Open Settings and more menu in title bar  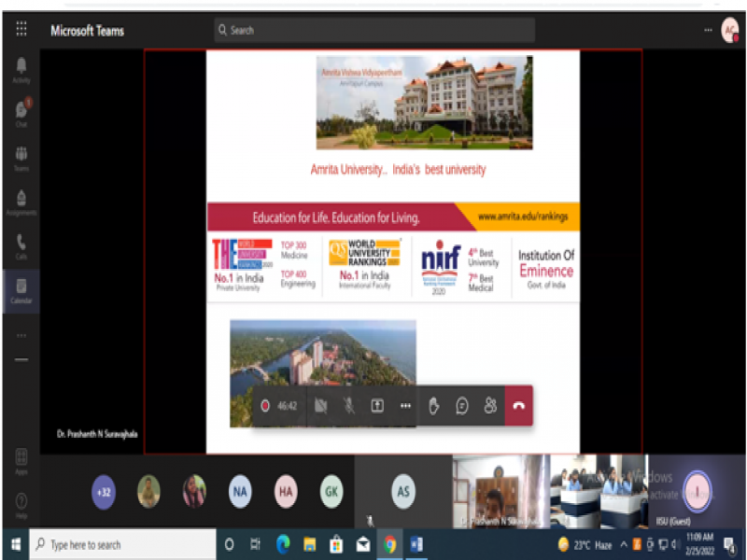coord(707,30)
